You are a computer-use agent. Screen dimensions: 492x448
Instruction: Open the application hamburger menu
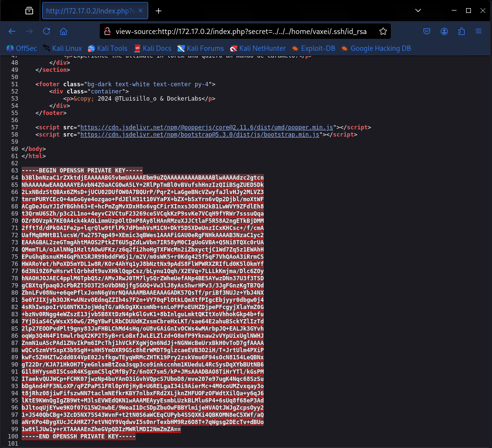click(479, 31)
